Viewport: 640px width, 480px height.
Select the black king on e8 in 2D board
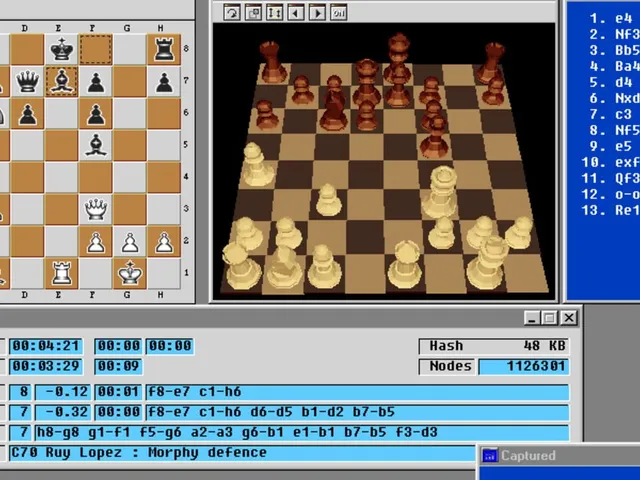(61, 49)
